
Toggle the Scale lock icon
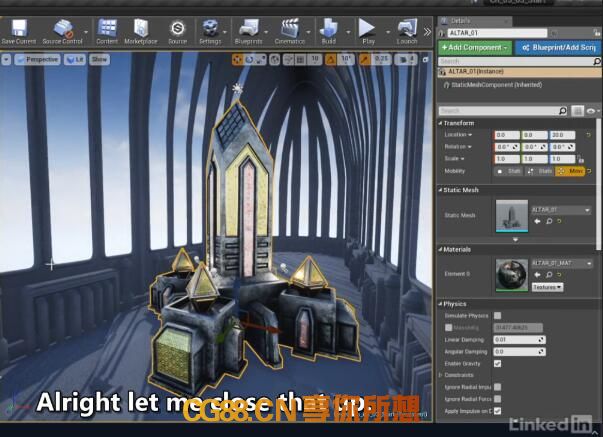(x=581, y=159)
